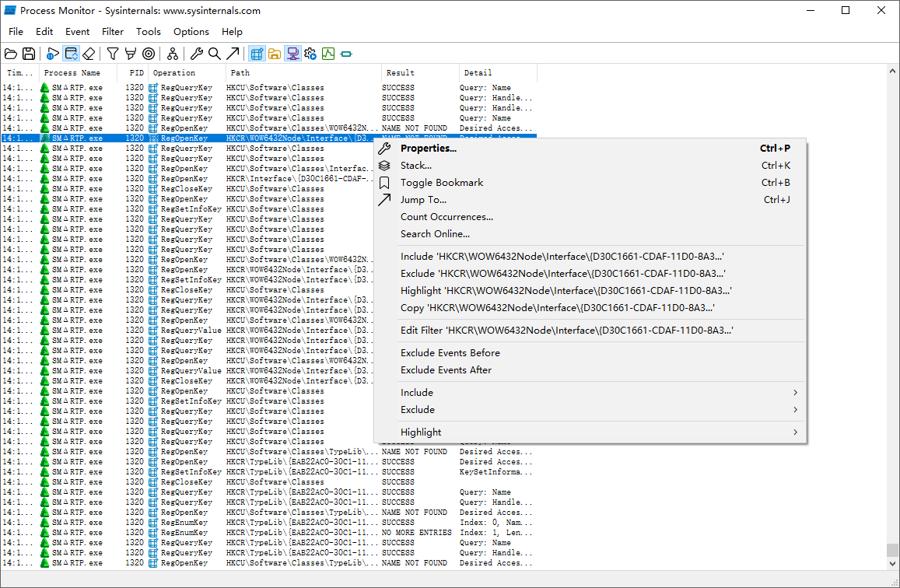Click the Detail column header
Image resolution: width=900 pixels, height=588 pixels.
click(498, 73)
